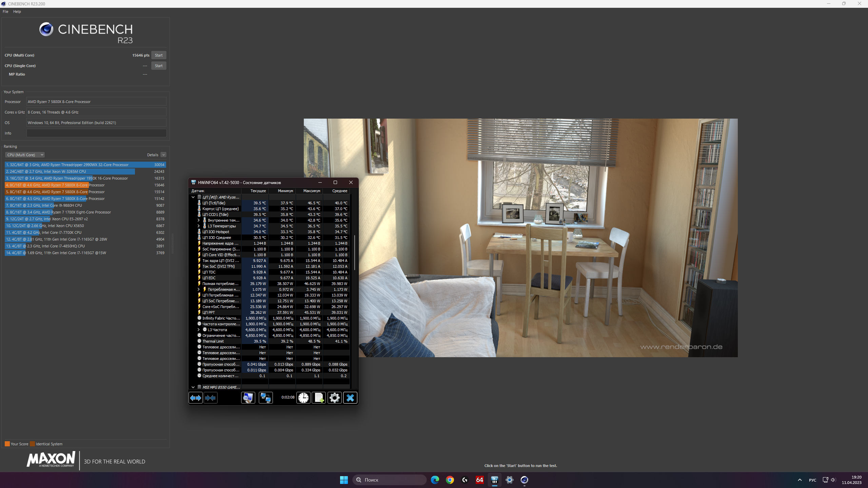
Task: Open Google Chrome from the taskbar
Action: 450,480
